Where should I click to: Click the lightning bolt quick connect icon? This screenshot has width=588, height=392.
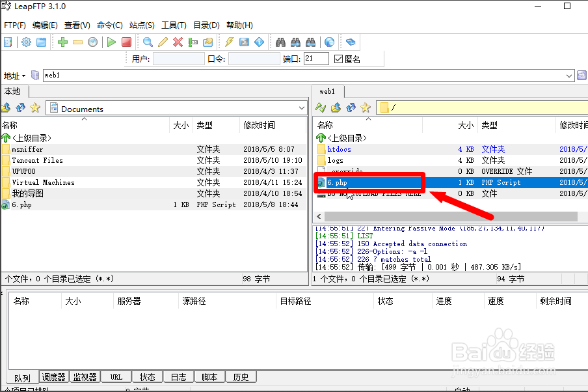pos(229,42)
